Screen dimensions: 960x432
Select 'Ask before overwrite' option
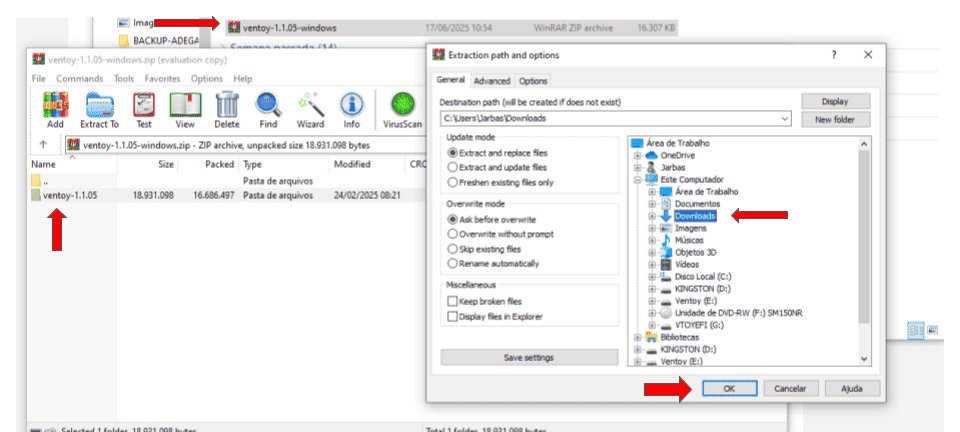(453, 219)
